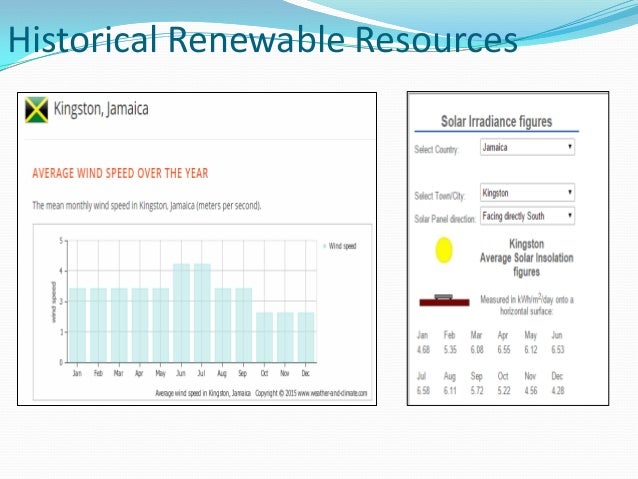The width and height of the screenshot is (638, 479).
Task: Open the Select Town/City dropdown showing Kingston
Action: click(x=527, y=192)
